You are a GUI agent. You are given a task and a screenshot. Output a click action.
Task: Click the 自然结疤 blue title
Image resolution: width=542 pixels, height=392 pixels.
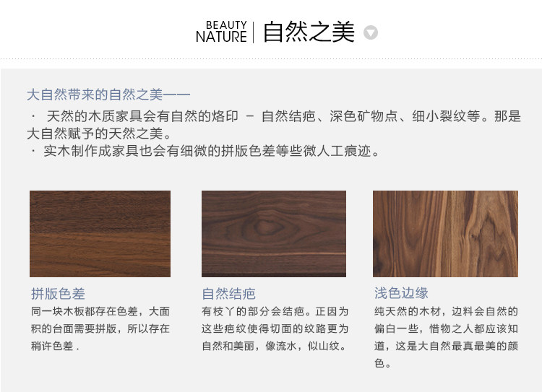229,294
